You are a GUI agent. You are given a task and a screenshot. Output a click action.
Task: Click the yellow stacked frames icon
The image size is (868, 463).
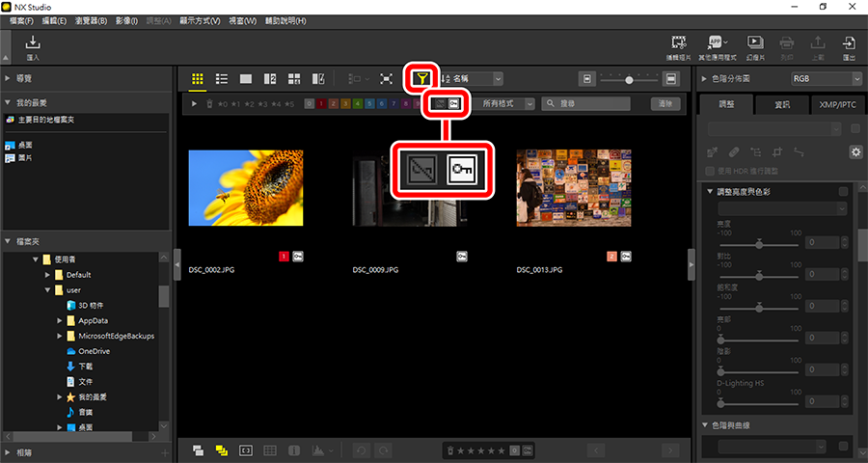(x=222, y=450)
